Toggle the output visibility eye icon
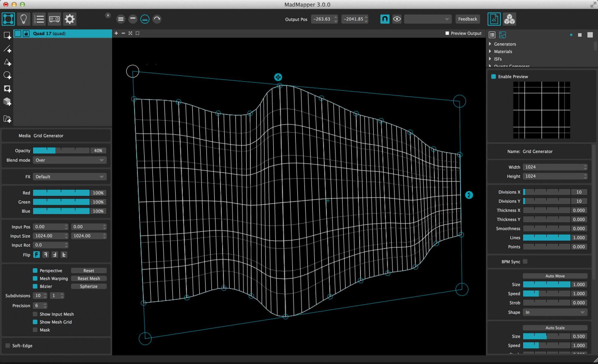The width and height of the screenshot is (598, 364). (x=397, y=19)
